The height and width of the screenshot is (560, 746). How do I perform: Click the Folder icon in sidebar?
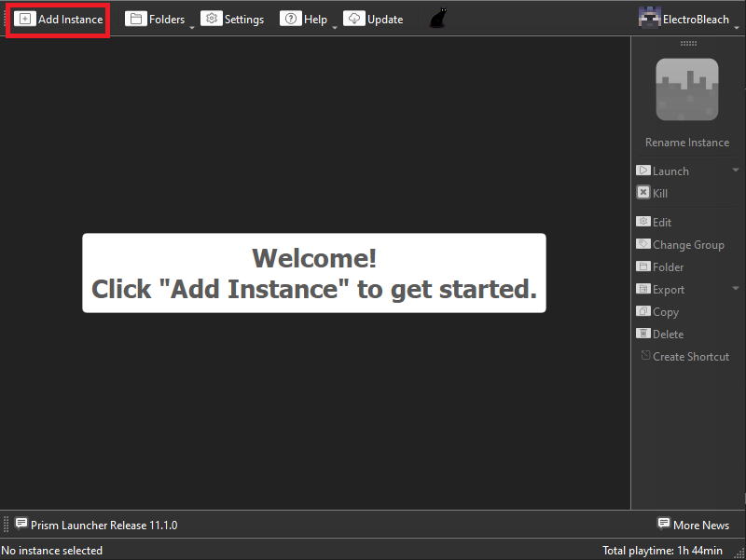[x=643, y=266]
